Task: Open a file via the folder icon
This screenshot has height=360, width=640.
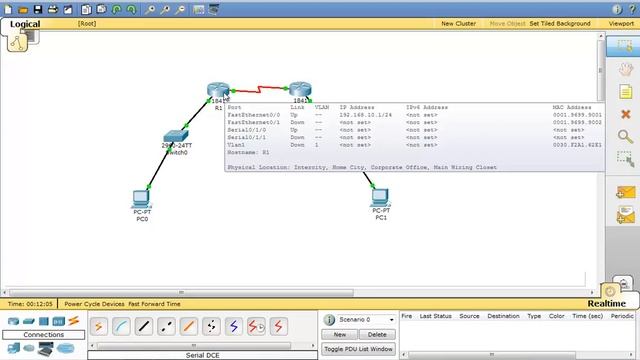Action: coord(23,9)
